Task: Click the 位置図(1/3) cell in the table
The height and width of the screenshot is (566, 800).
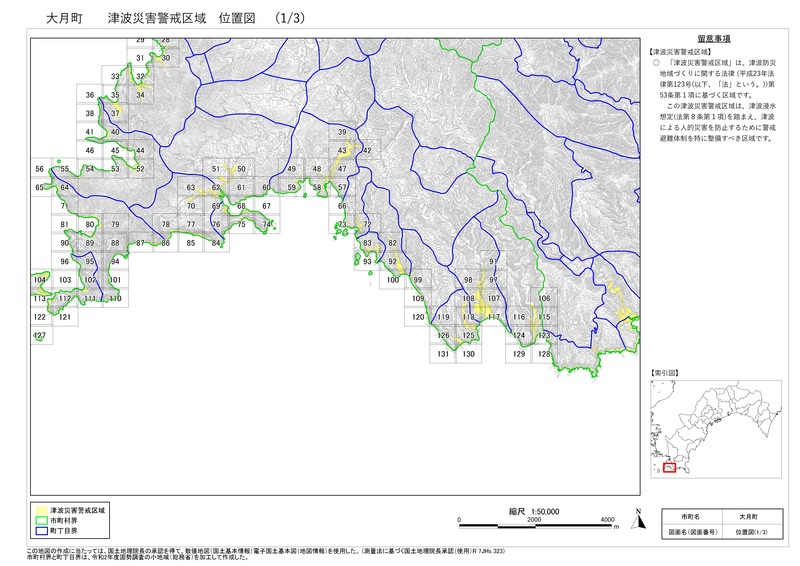Action: tap(748, 534)
